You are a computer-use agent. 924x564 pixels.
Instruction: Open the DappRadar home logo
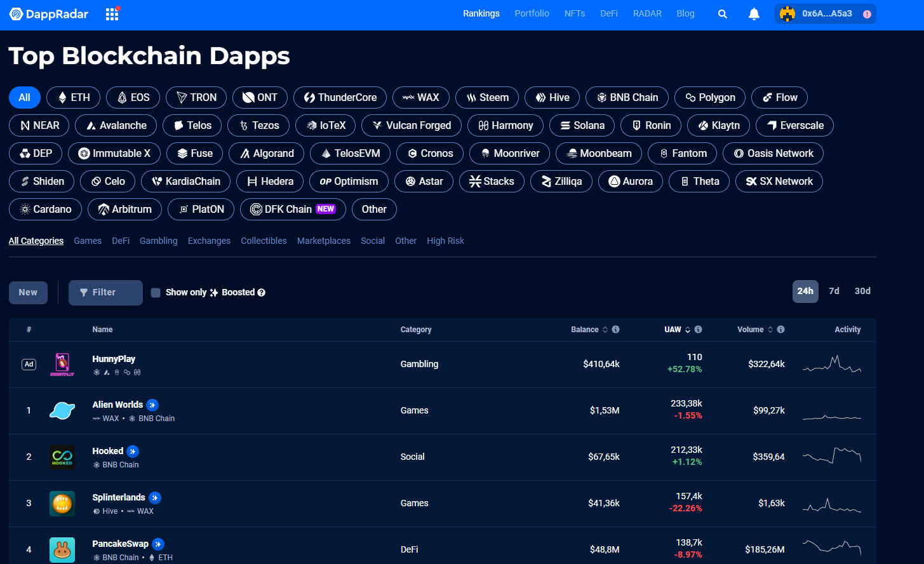[x=49, y=14]
